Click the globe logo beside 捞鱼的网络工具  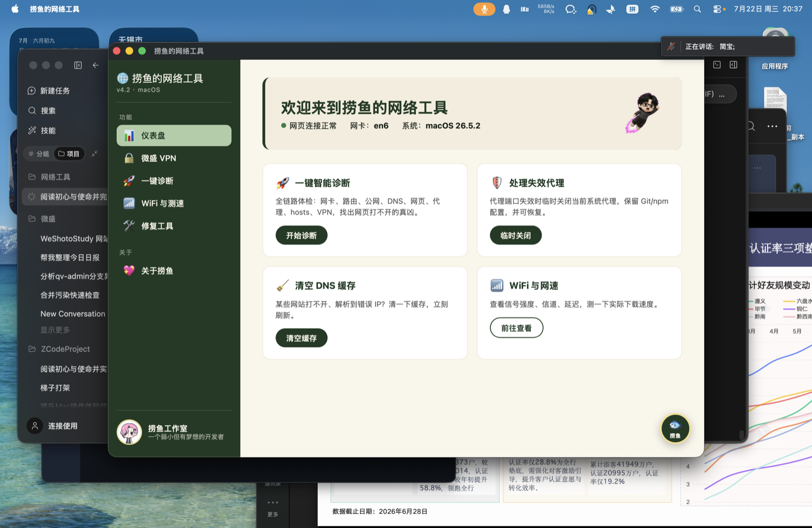tap(123, 78)
